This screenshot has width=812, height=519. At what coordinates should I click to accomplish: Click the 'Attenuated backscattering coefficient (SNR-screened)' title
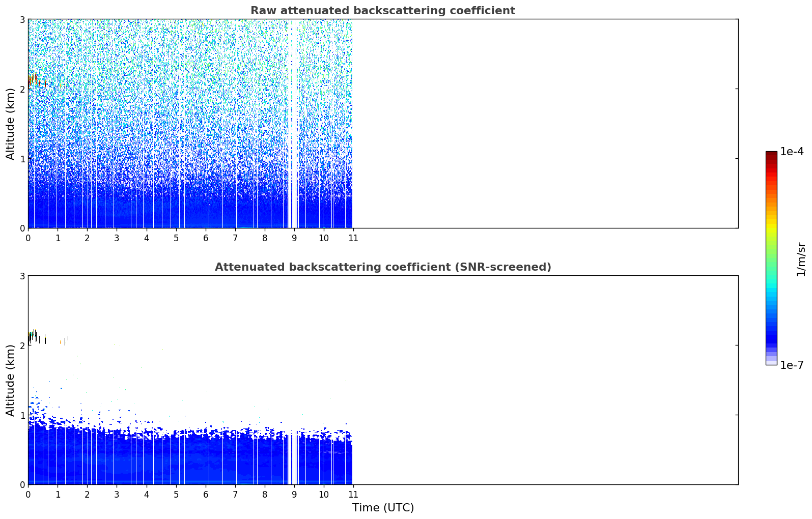pyautogui.click(x=382, y=267)
